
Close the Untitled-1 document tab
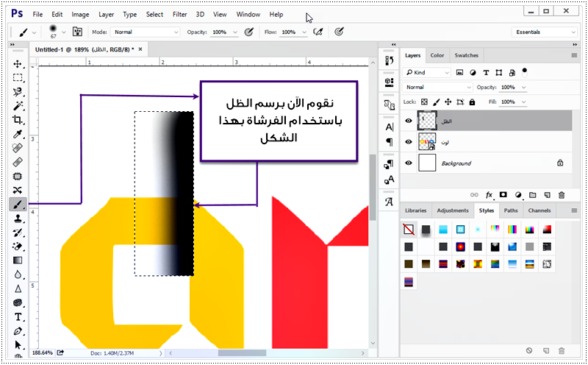[140, 49]
